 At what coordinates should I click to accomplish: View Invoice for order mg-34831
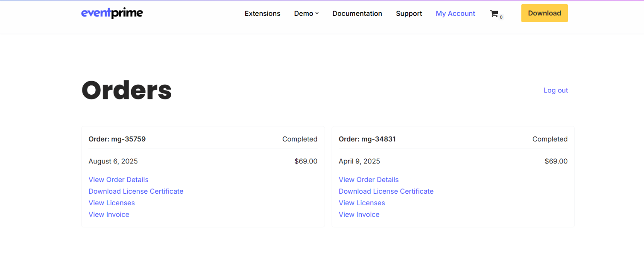359,214
